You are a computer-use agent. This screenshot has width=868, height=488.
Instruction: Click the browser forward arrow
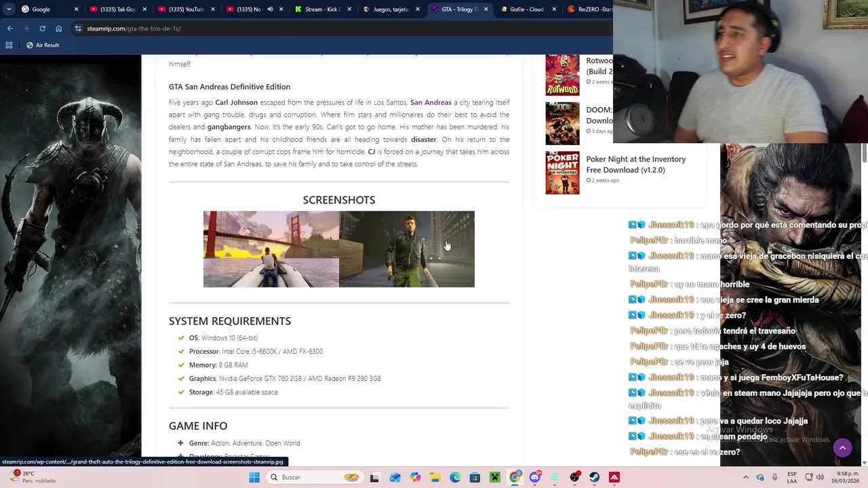point(26,28)
